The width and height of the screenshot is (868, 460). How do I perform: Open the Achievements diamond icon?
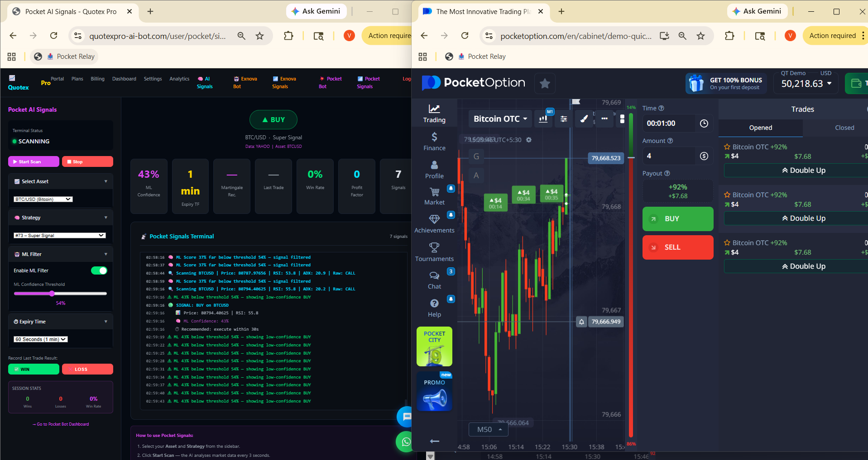434,224
